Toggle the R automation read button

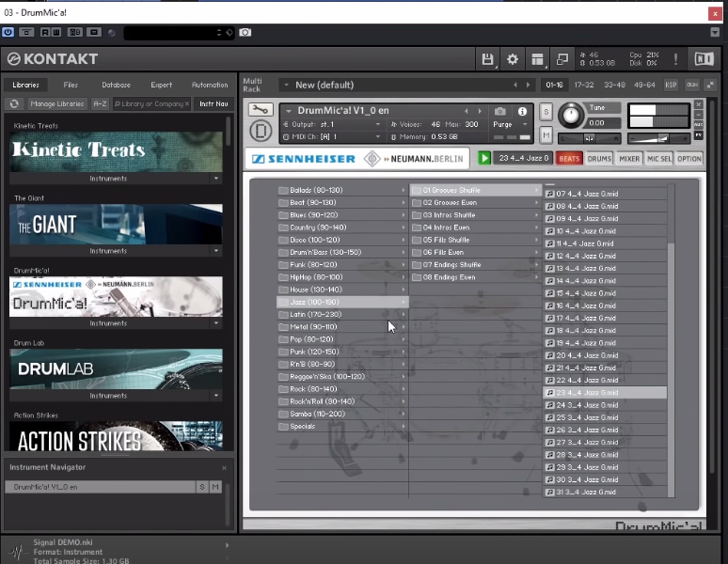click(x=44, y=32)
